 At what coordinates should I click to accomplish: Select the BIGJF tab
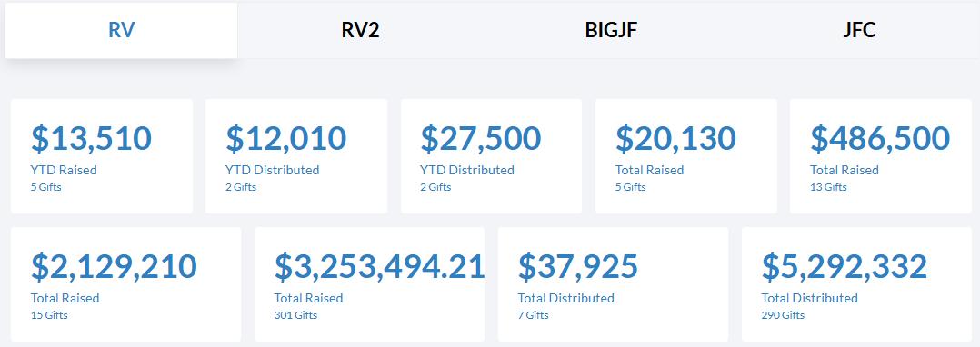click(x=611, y=31)
